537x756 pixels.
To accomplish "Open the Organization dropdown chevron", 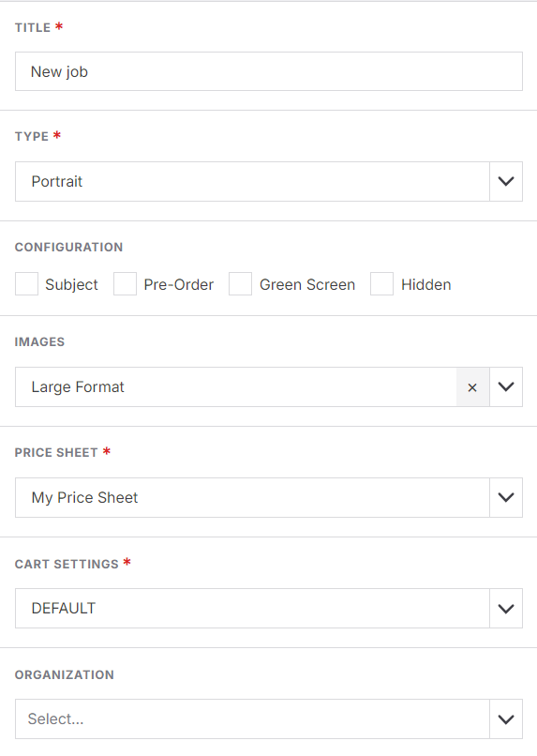I will click(506, 719).
